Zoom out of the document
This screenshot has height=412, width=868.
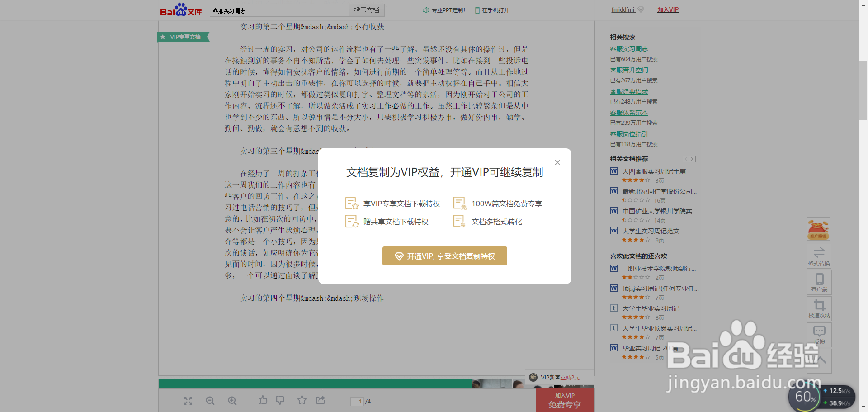[210, 401]
